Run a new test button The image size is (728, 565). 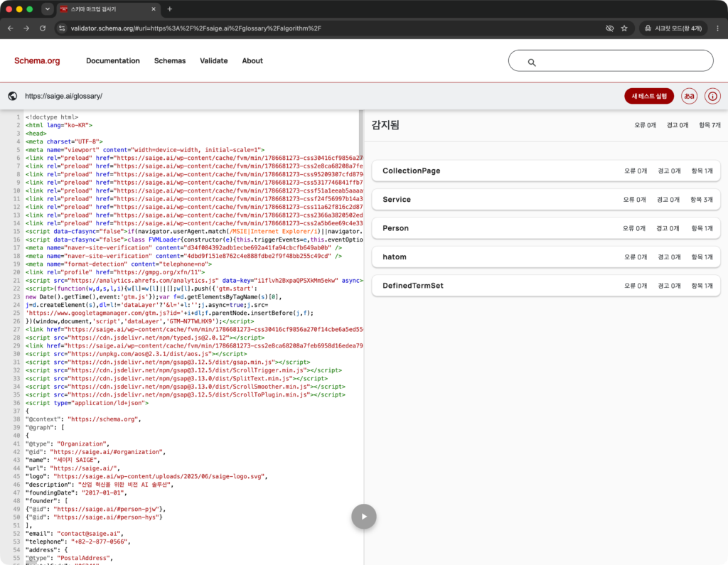tap(649, 96)
